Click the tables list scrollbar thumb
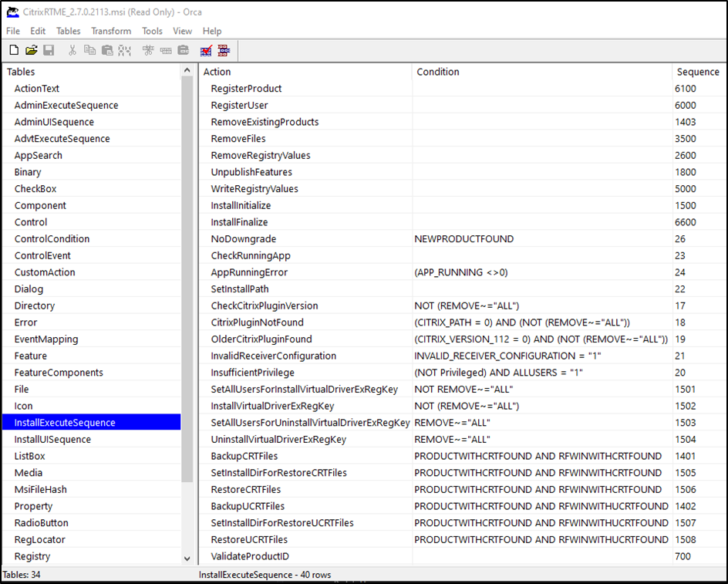The width and height of the screenshot is (728, 584). [x=187, y=279]
